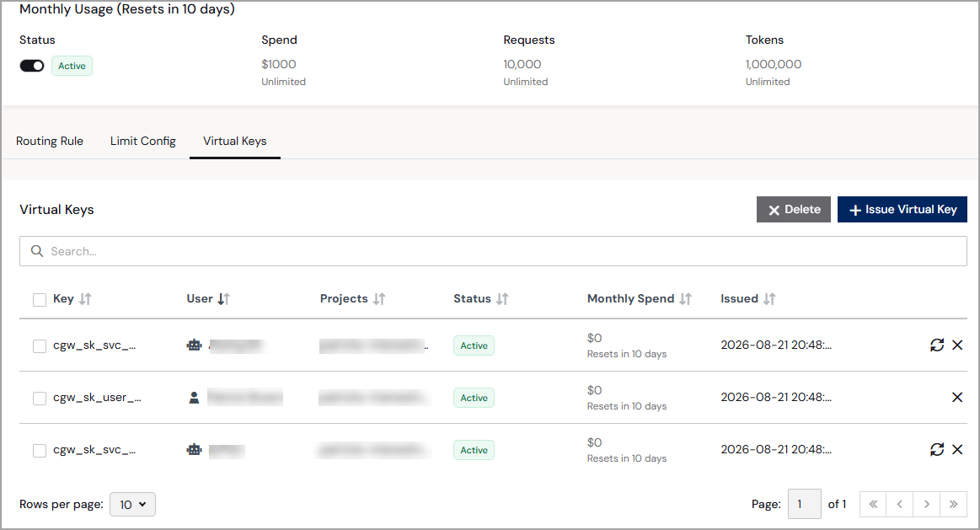The width and height of the screenshot is (980, 530).
Task: Tick the first cgw_sk_svc row checkbox
Action: click(40, 345)
